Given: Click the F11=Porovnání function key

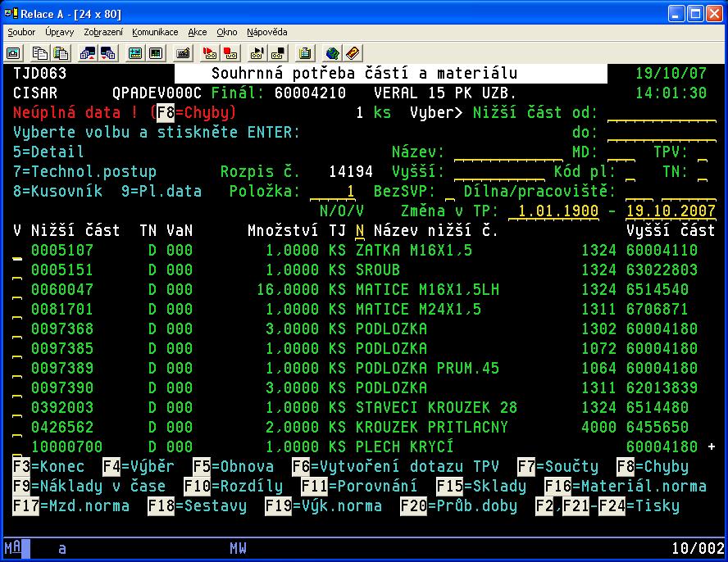Looking at the screenshot, I should pos(359,486).
